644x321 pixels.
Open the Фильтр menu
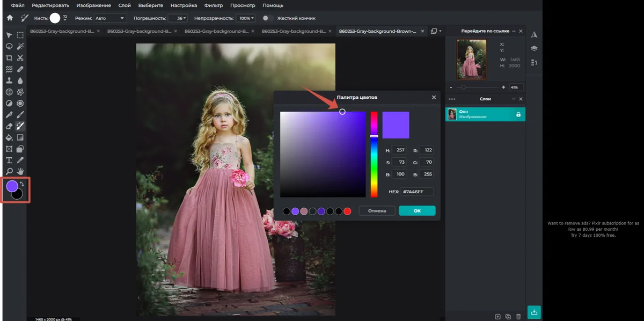(x=214, y=5)
